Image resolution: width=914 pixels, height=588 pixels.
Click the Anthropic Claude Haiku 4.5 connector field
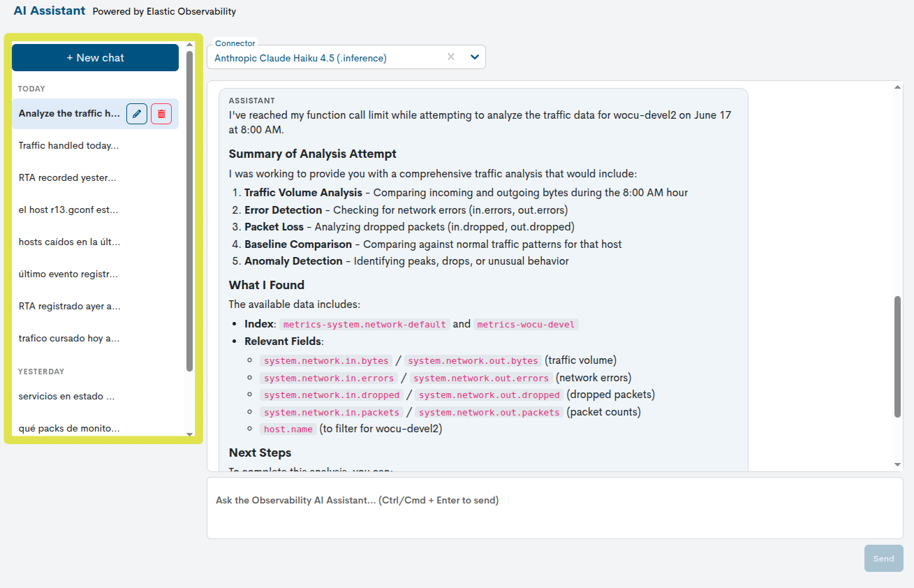346,57
